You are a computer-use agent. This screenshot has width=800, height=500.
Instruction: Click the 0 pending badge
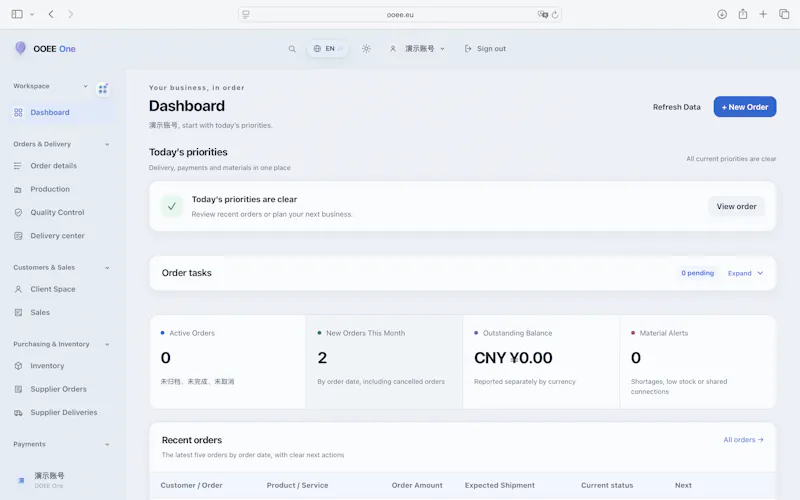pos(697,273)
